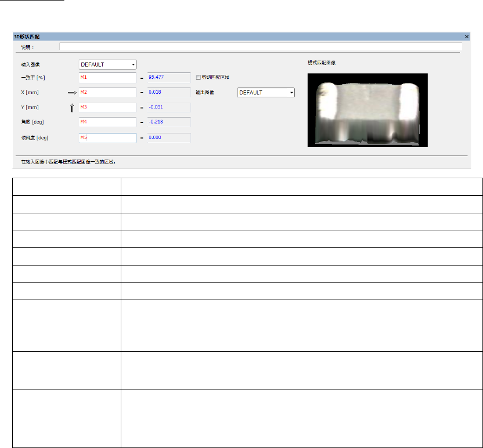Viewport: 483px width, 448px height.
Task: Expand the 输出图像 DEFAULT dropdown
Action: click(265, 93)
